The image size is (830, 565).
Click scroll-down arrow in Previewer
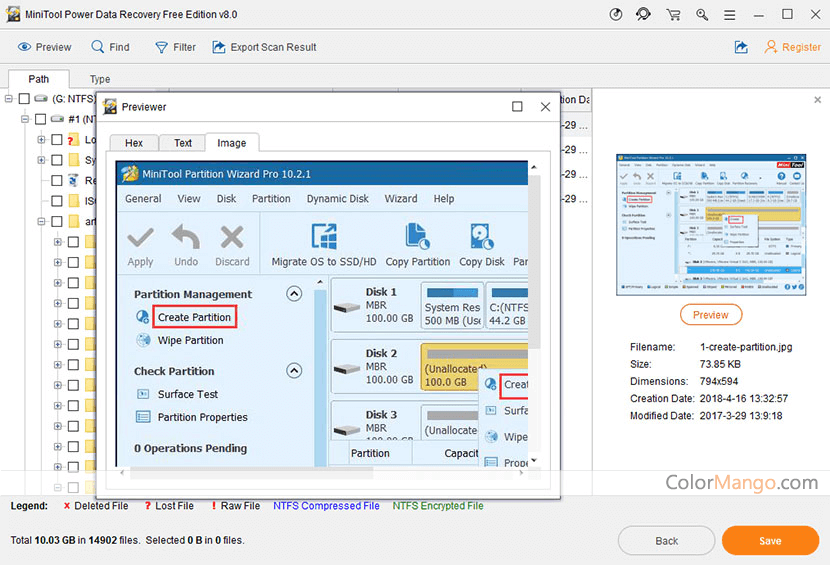tap(534, 460)
